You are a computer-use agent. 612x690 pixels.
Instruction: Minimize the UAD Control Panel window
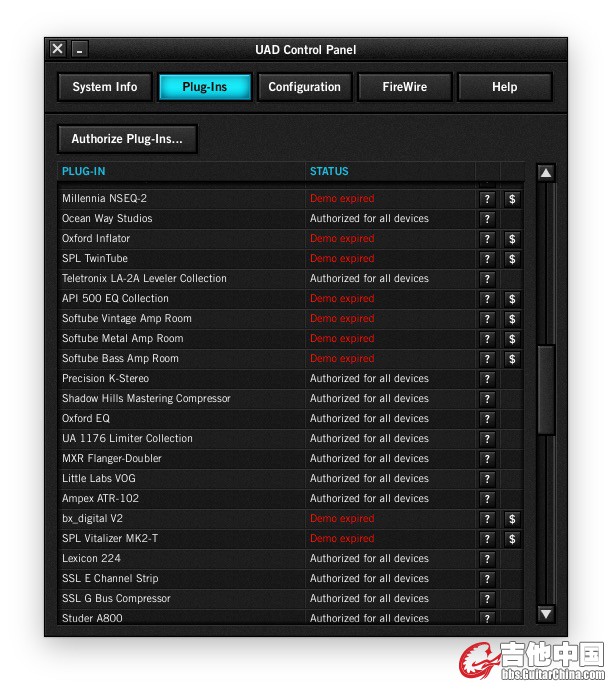80,49
